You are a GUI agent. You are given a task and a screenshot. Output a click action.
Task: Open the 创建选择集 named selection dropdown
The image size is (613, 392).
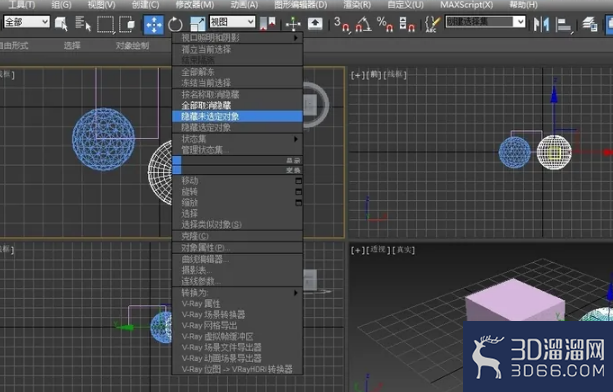(486, 22)
